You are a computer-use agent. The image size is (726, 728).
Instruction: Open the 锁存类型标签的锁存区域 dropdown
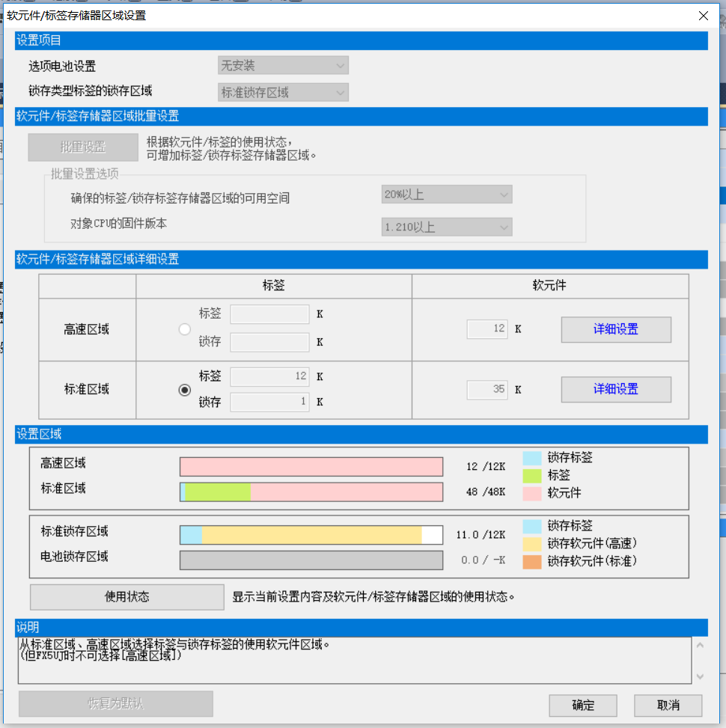[x=283, y=93]
